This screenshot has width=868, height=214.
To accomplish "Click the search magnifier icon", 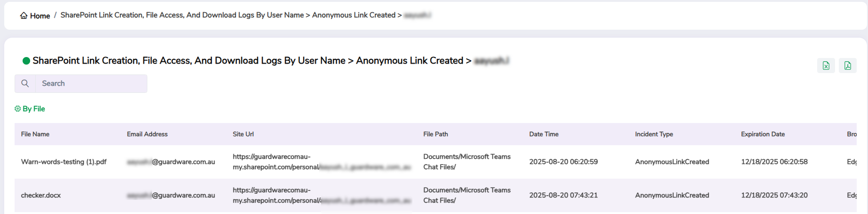I will coord(25,83).
